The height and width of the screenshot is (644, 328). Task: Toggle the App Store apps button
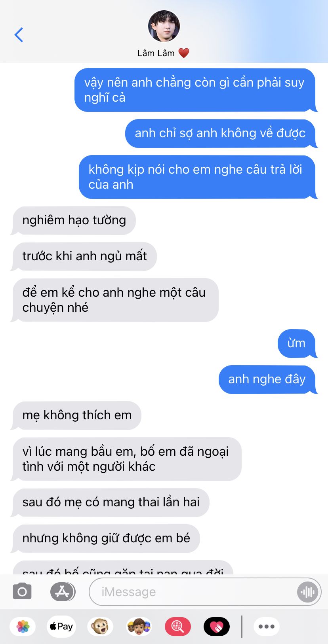(x=63, y=592)
